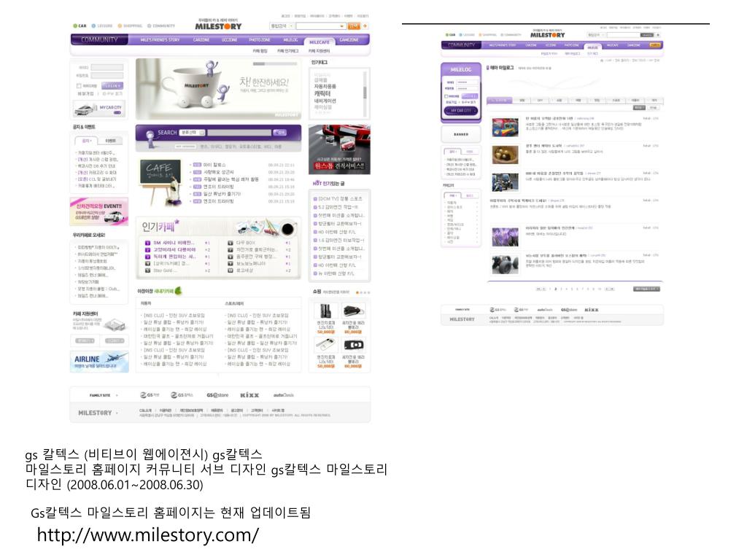The width and height of the screenshot is (747, 560).
Task: Click the blue LEISURE icon in left mockup header
Action: [93, 26]
